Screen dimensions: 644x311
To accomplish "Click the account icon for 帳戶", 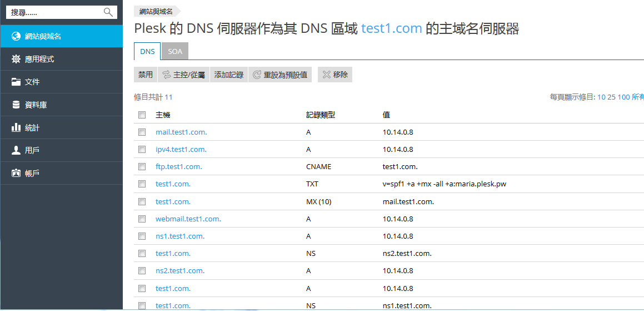I will tap(16, 173).
